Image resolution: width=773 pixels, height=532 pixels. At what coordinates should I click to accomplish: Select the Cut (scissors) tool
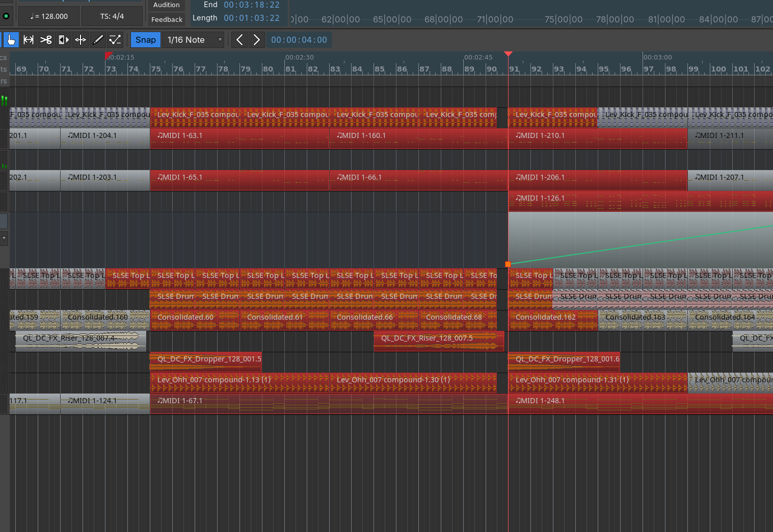coord(46,40)
